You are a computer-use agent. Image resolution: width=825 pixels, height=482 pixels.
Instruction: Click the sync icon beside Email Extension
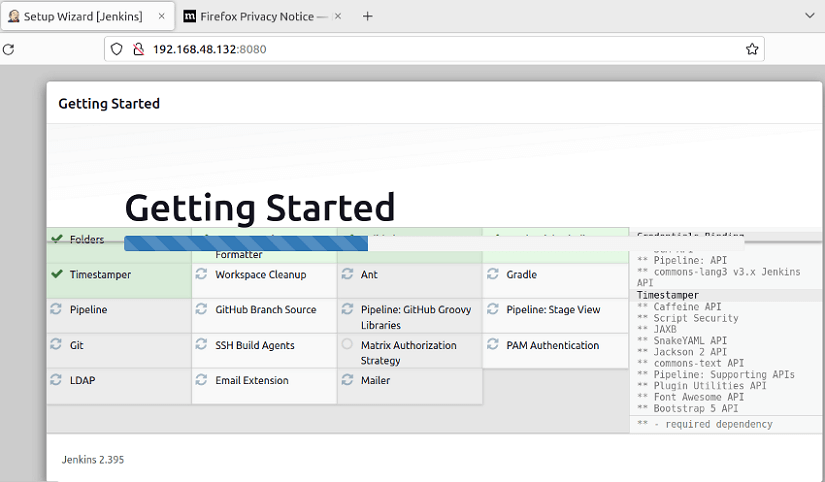202,379
